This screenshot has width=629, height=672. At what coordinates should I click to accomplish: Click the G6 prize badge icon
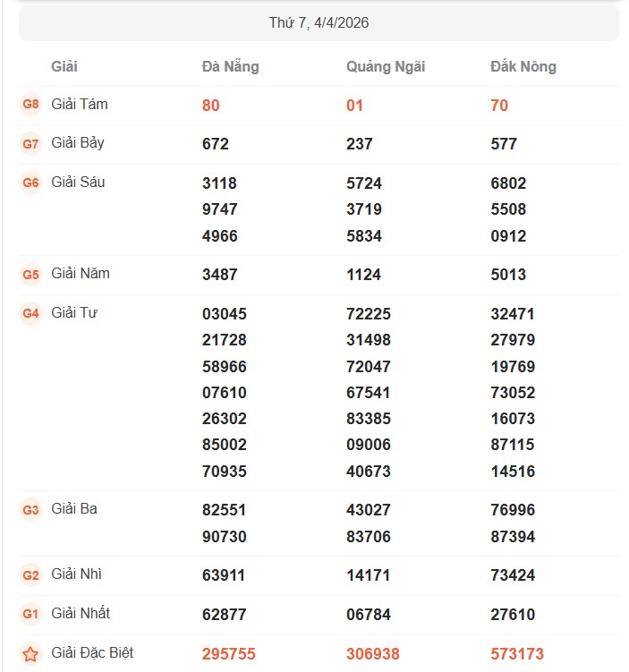pos(30,183)
